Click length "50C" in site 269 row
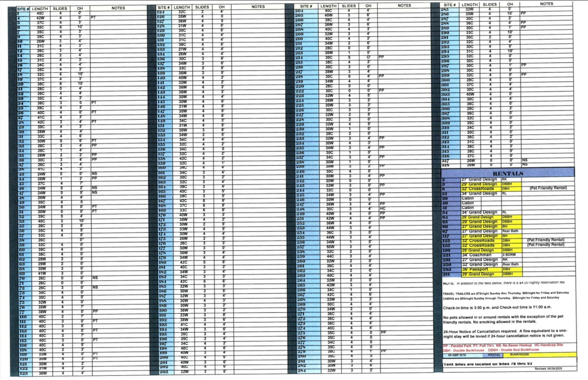The image size is (588, 380). (331, 304)
